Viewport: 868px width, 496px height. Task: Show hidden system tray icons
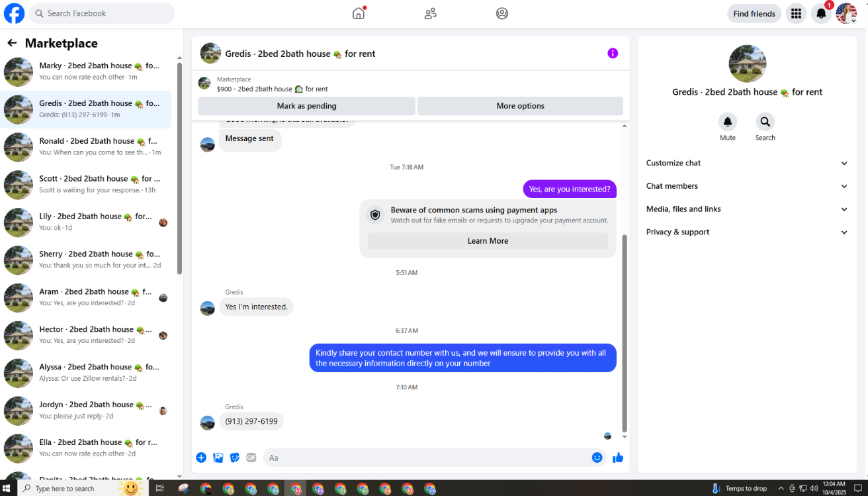781,489
